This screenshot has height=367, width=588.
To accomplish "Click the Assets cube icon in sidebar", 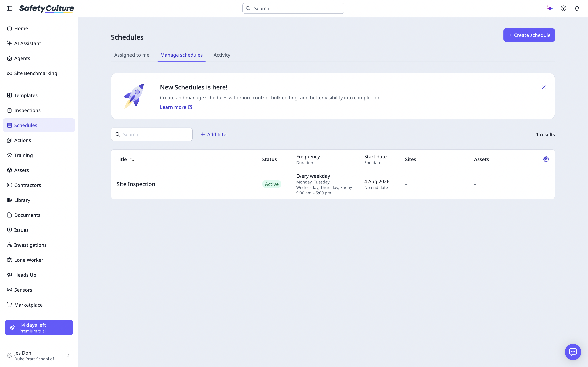I will [x=10, y=170].
